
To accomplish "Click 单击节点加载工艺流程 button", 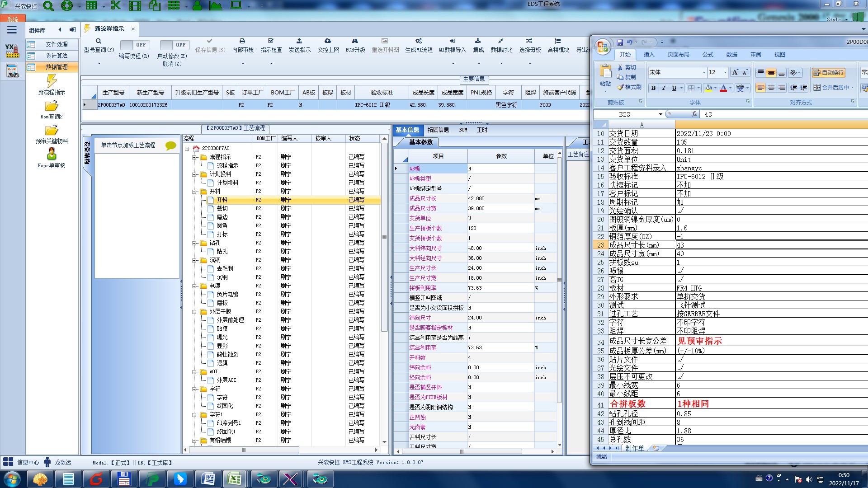I will (128, 145).
